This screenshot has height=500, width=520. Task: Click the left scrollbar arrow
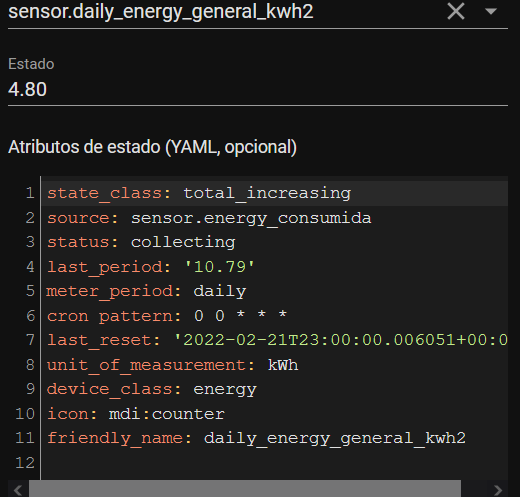[x=18, y=490]
